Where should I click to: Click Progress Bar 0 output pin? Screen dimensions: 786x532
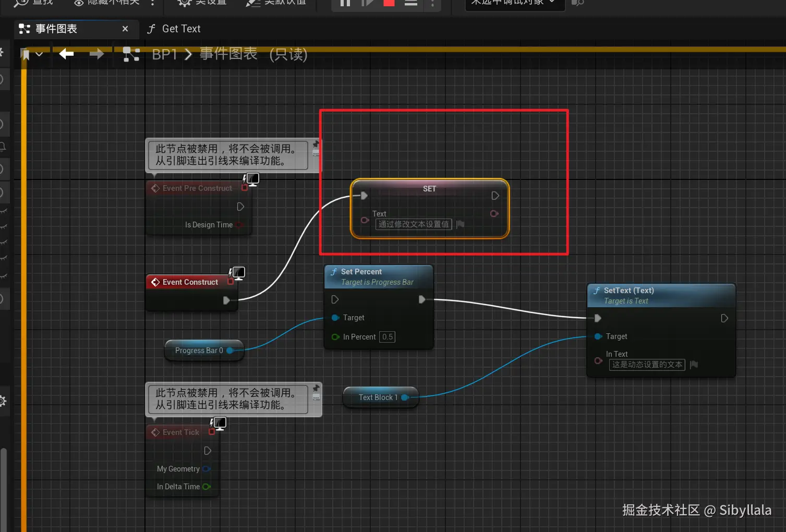pyautogui.click(x=230, y=350)
